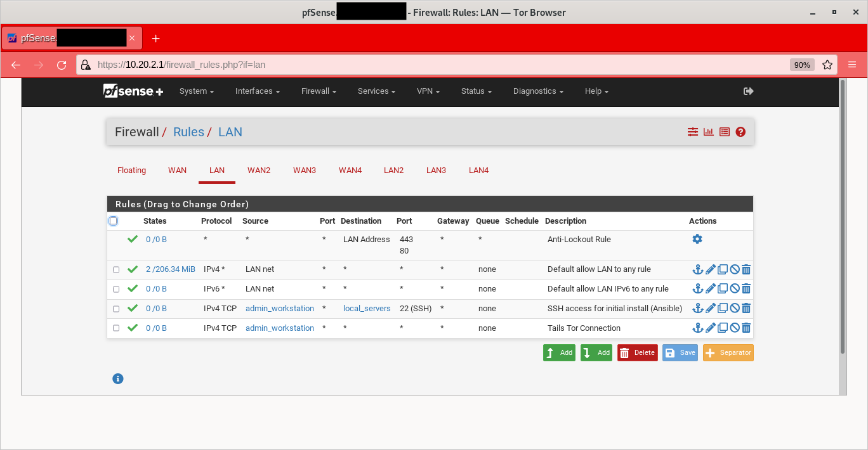
Task: Click the orange Separator button
Action: coord(728,352)
